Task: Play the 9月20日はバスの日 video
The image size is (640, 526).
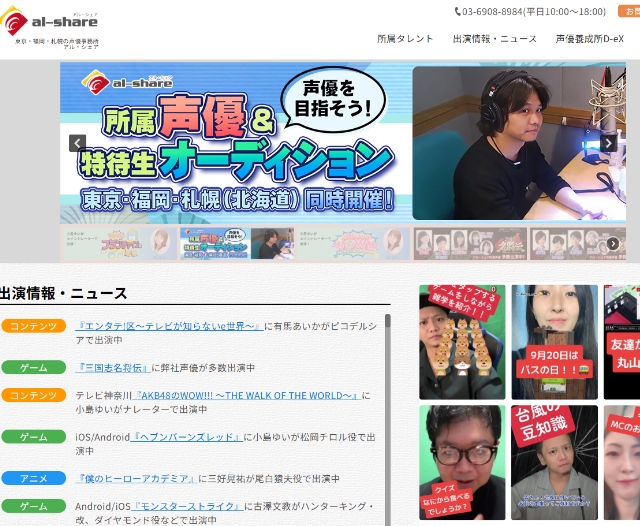Action: 554,342
